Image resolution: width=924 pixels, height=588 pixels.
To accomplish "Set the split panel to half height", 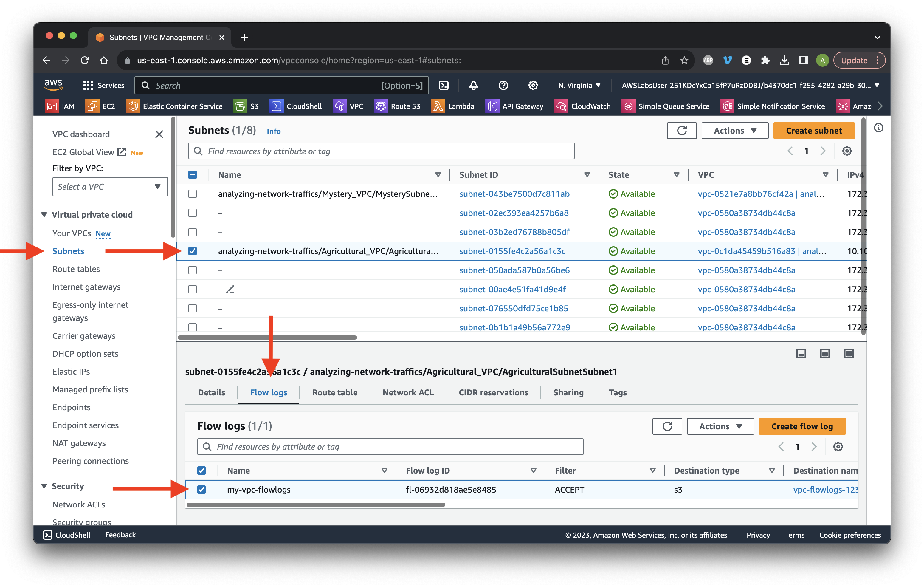I will [825, 354].
